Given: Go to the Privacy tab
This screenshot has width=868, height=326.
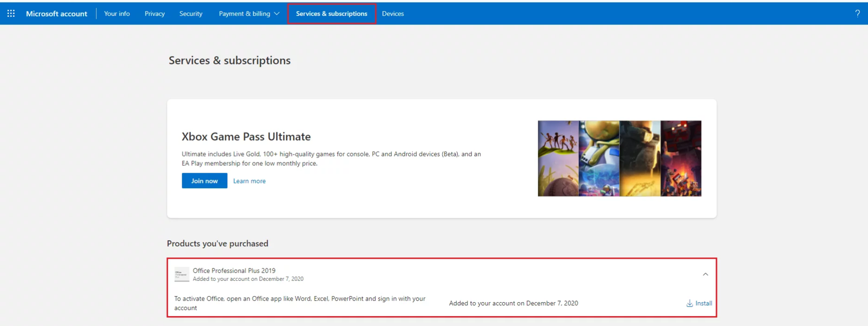Looking at the screenshot, I should tap(155, 14).
